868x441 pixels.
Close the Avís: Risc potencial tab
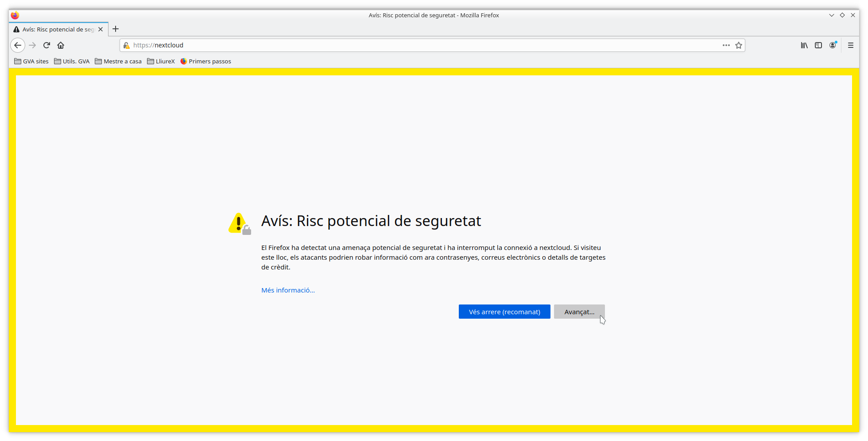101,29
